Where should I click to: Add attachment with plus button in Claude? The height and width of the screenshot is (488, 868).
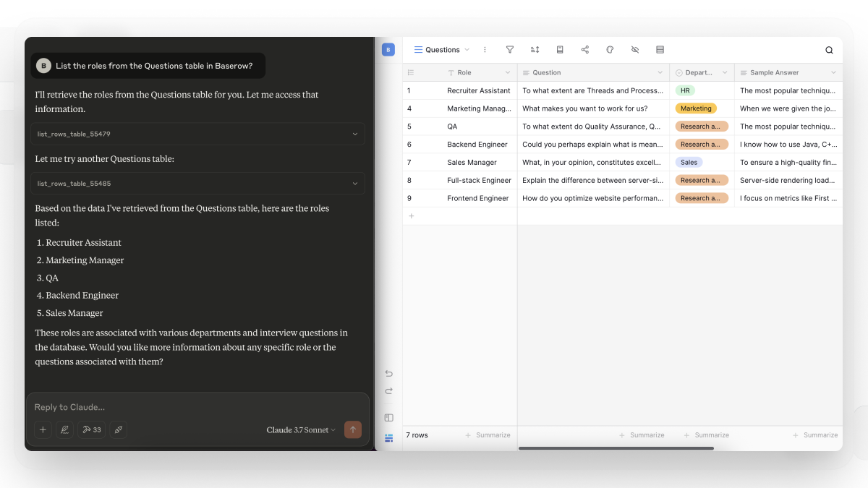[43, 429]
